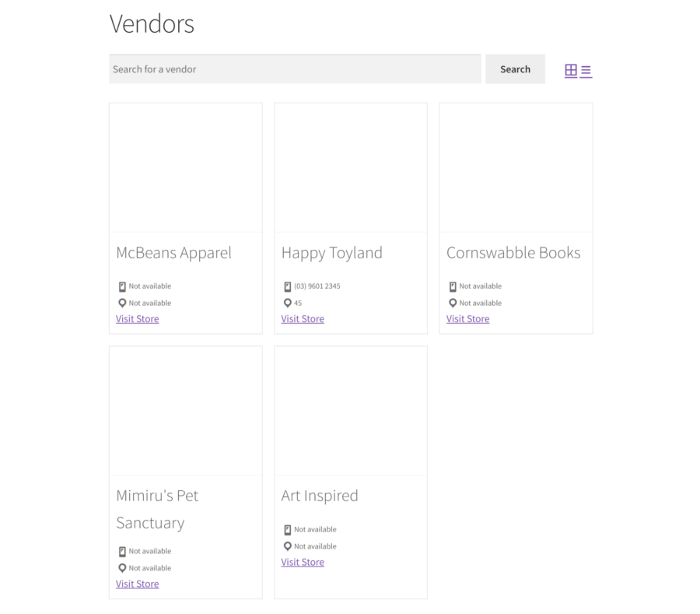Toggle the vendor list view
This screenshot has width=700, height=614.
587,70
